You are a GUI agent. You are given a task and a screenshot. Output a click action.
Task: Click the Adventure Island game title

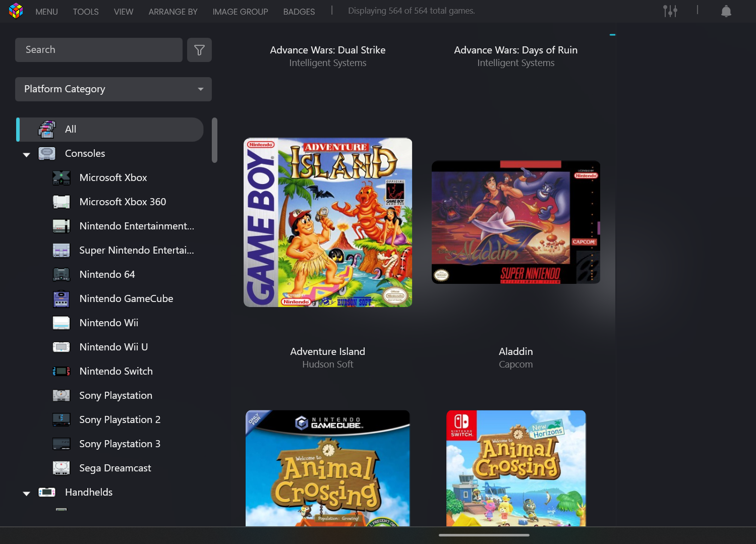click(328, 351)
